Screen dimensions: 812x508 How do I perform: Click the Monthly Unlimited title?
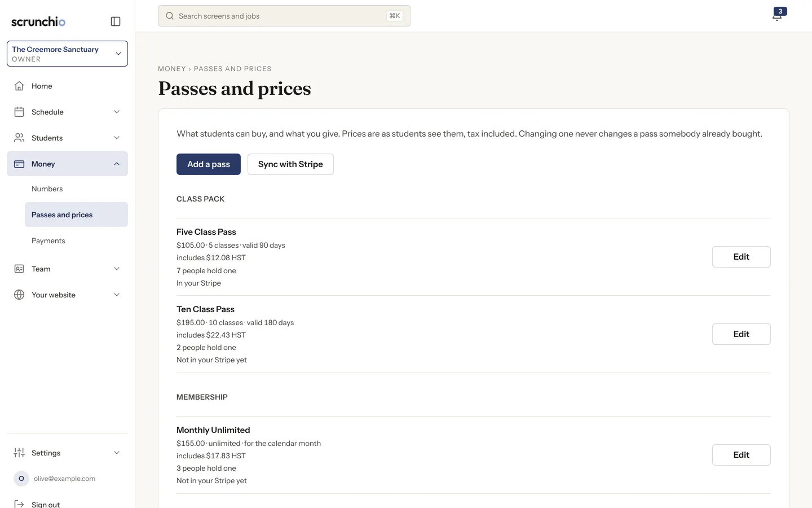[x=213, y=430]
